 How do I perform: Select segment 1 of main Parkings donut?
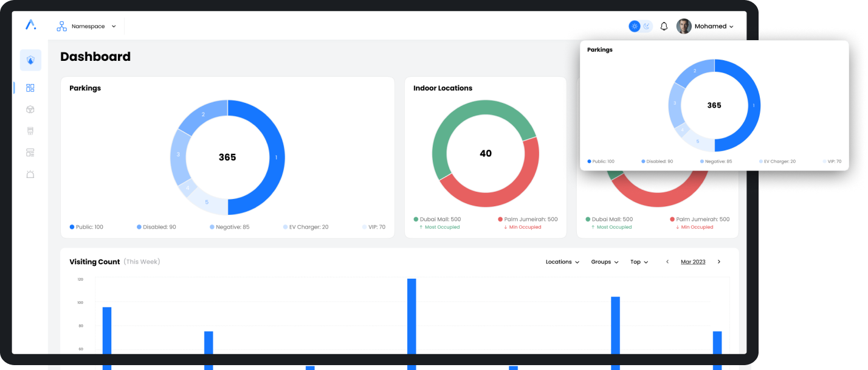(x=276, y=158)
